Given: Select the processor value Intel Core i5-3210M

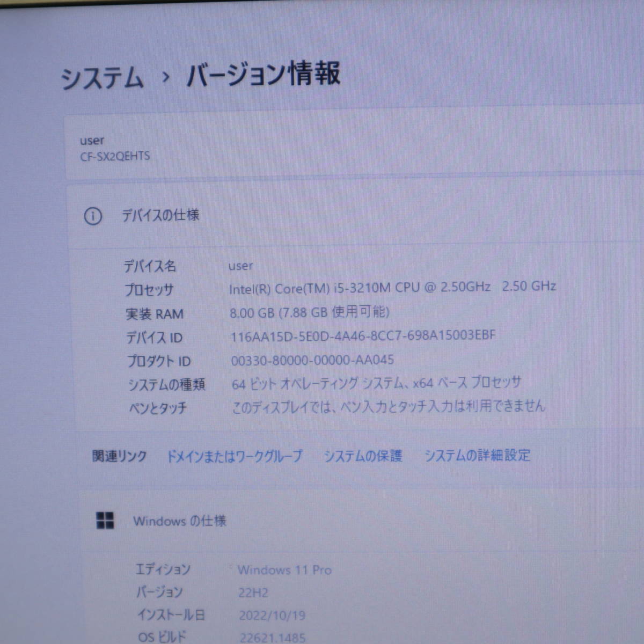Looking at the screenshot, I should pyautogui.click(x=392, y=287).
